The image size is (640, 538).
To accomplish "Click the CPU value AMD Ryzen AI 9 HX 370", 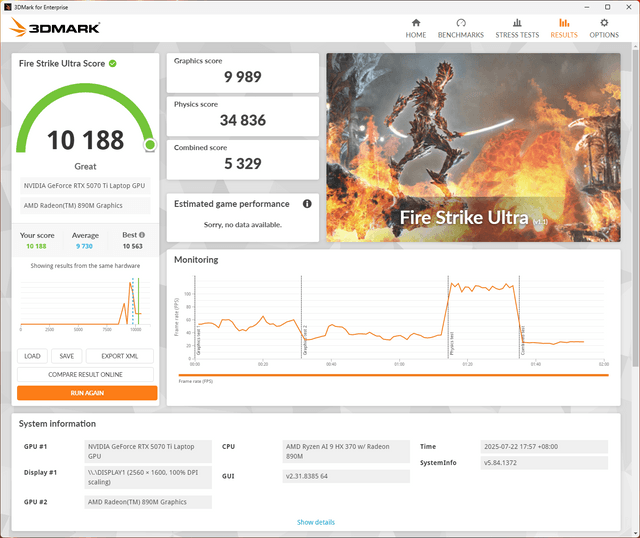I will click(346, 451).
